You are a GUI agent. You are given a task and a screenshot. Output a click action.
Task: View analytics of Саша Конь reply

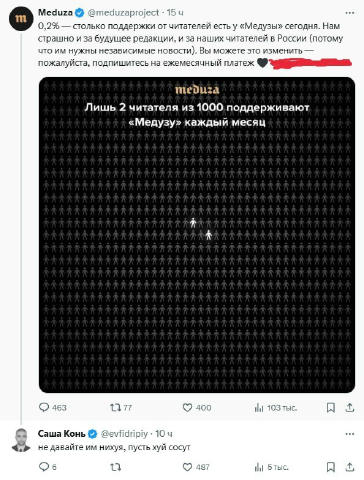tap(259, 467)
